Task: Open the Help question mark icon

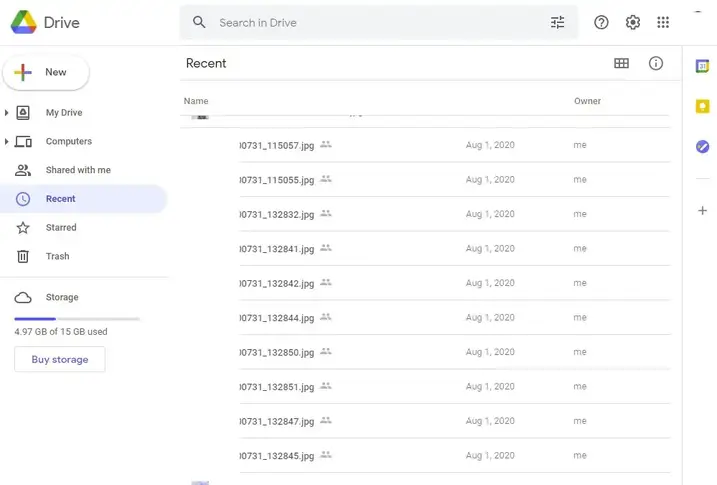Action: pos(601,22)
